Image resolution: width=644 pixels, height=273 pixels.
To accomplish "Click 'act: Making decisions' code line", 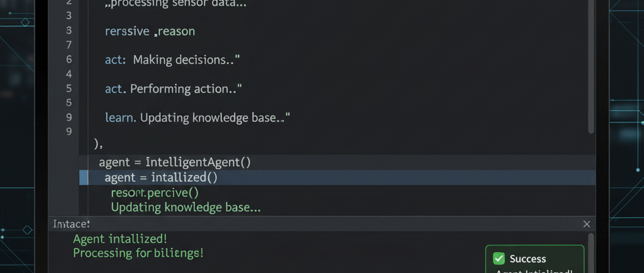I will coord(174,60).
